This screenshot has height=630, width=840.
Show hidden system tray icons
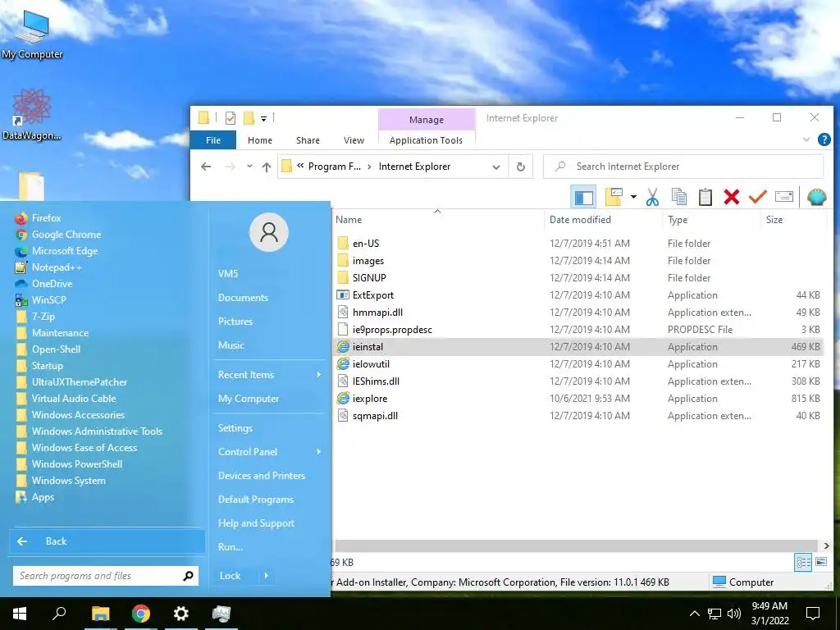[694, 614]
